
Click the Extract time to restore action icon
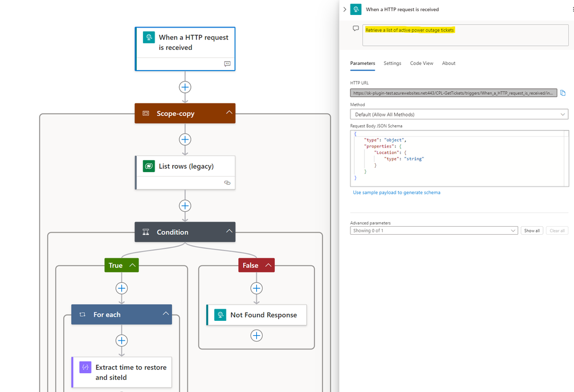85,367
